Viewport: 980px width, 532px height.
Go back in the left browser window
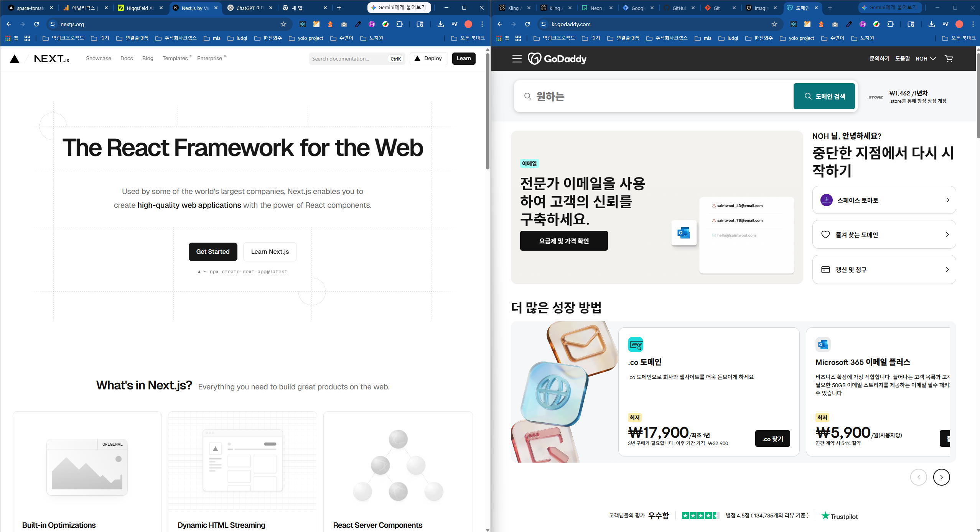click(9, 24)
